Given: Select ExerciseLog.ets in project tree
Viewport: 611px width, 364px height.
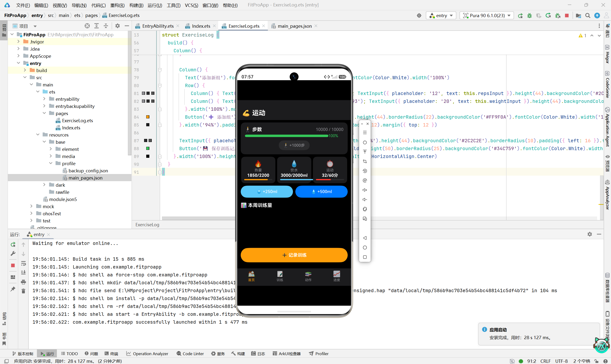Looking at the screenshot, I should 77,121.
